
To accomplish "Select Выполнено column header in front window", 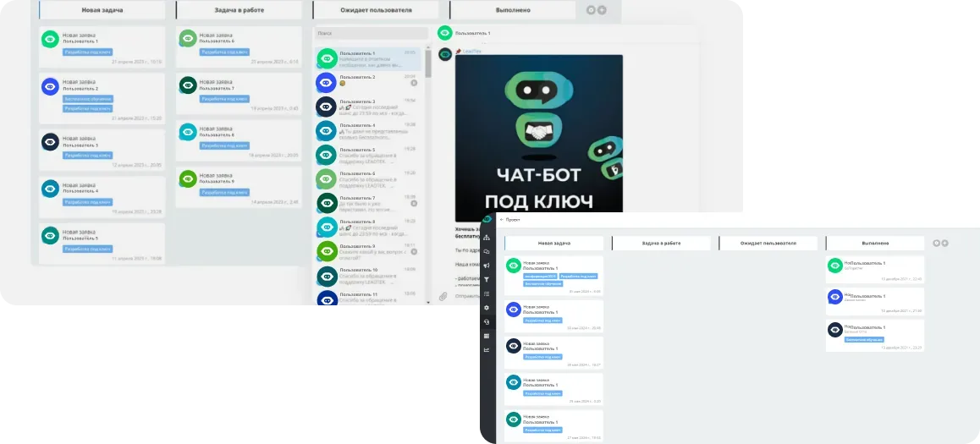I will click(875, 243).
